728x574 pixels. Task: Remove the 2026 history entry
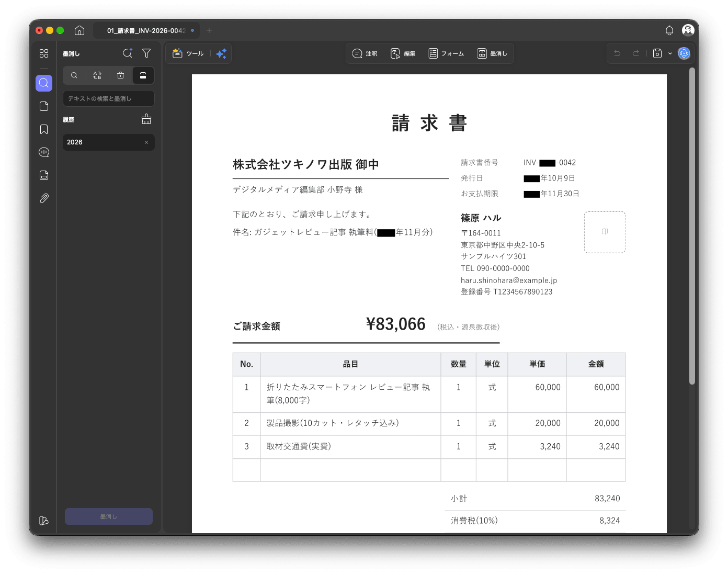click(x=146, y=142)
